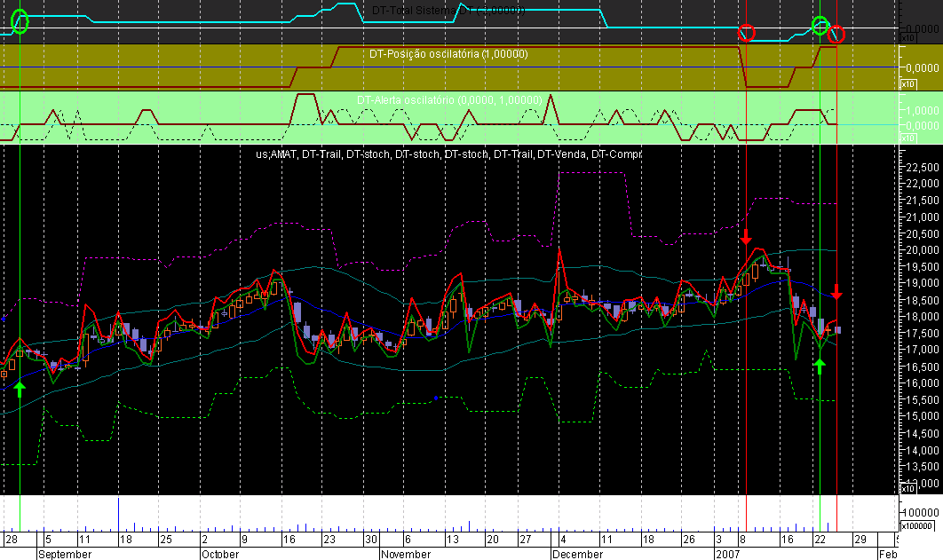Click the 14,000 price axis label
This screenshot has width=943, height=560.
tap(922, 450)
